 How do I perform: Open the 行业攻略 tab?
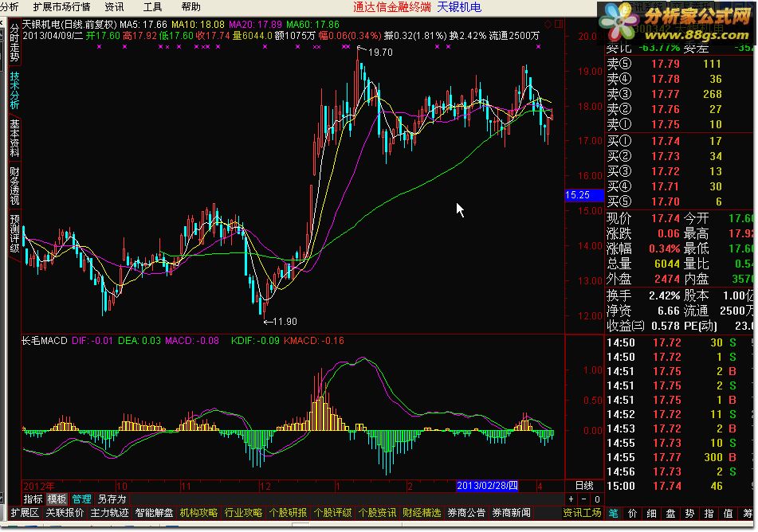(x=243, y=513)
